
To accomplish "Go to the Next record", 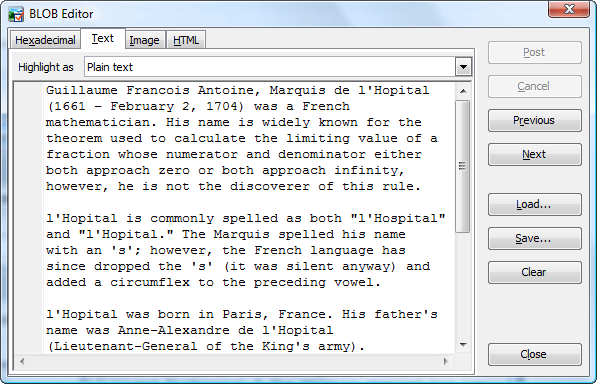I will [x=535, y=154].
